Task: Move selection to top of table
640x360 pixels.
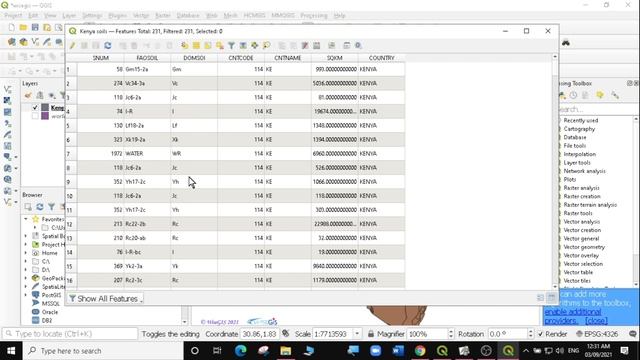Action: pyautogui.click(x=243, y=45)
